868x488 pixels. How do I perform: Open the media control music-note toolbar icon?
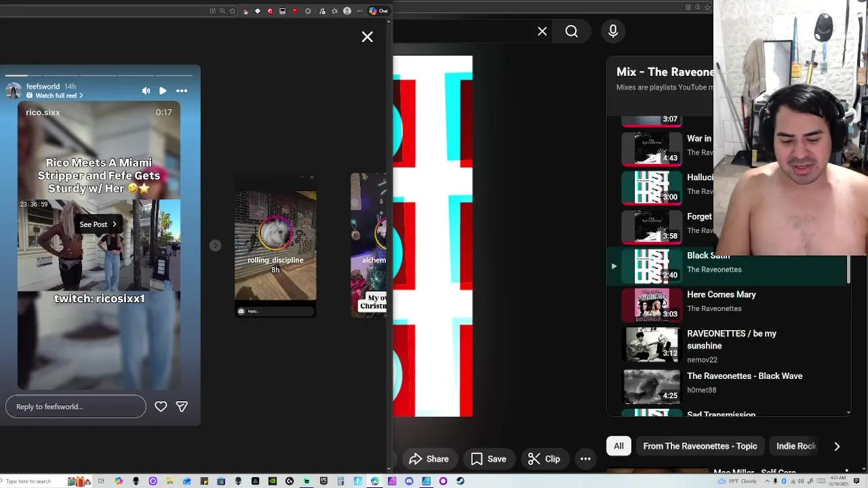(x=322, y=11)
